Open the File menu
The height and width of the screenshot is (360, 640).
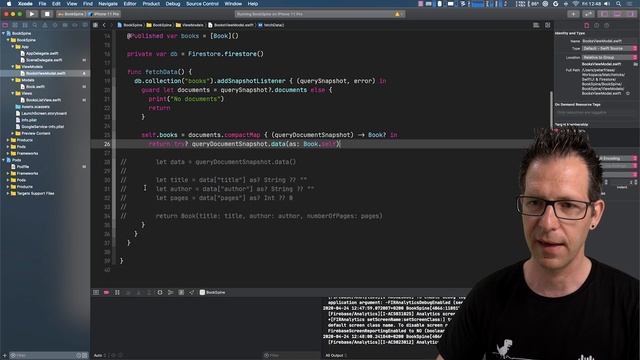click(x=42, y=4)
